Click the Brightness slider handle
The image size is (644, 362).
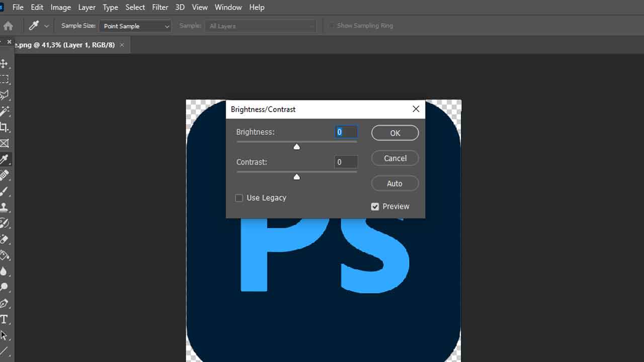(297, 146)
